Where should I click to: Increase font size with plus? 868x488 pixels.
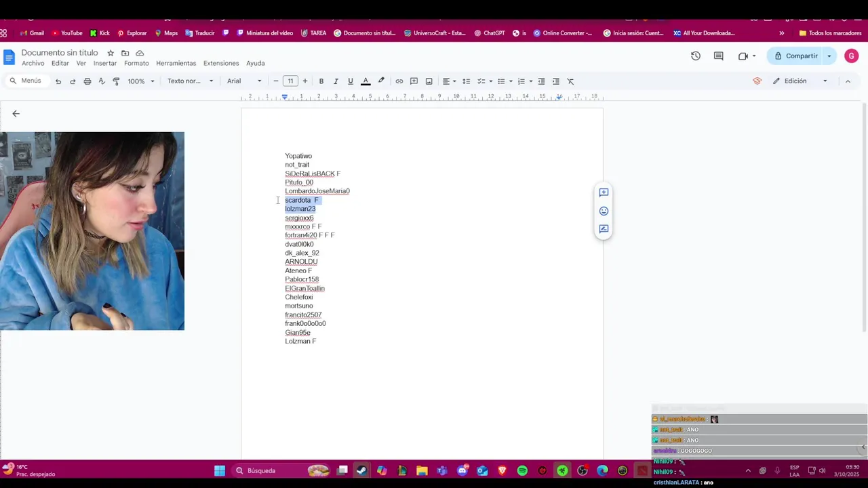[305, 81]
